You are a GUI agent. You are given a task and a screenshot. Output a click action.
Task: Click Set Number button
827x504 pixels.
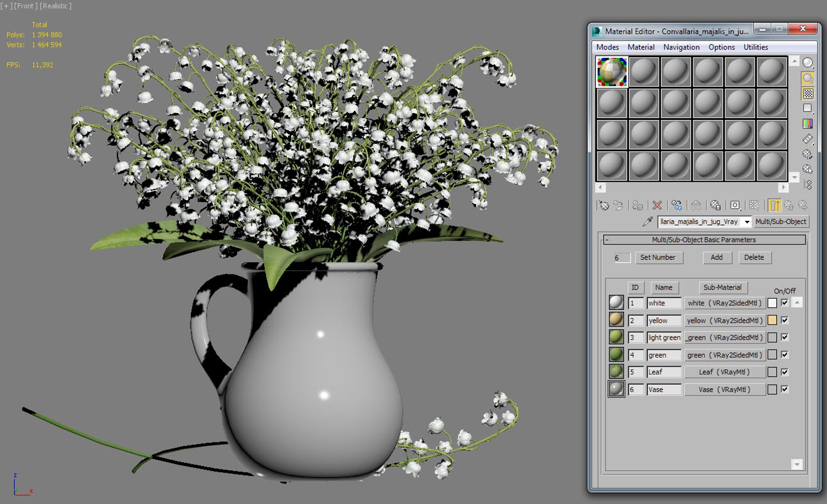[x=659, y=257]
